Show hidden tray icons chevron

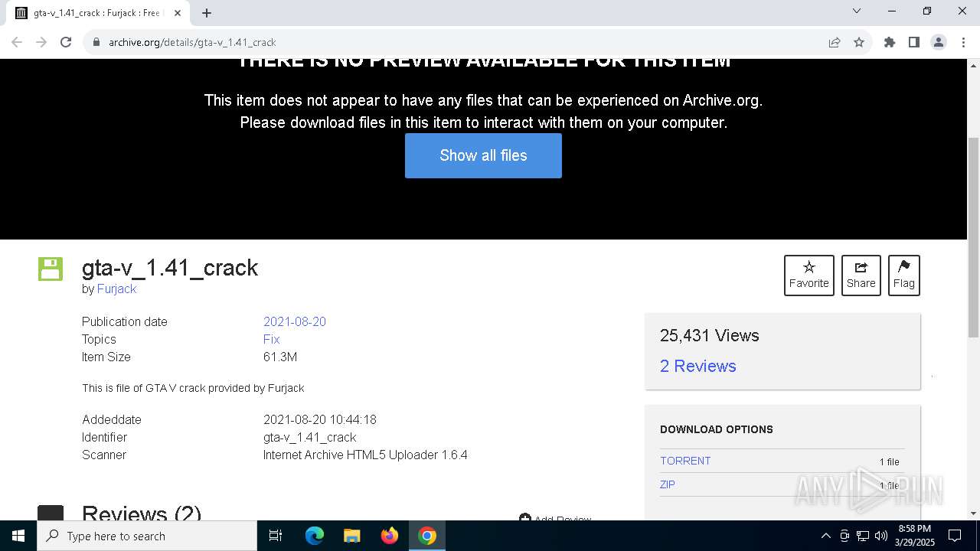(825, 536)
